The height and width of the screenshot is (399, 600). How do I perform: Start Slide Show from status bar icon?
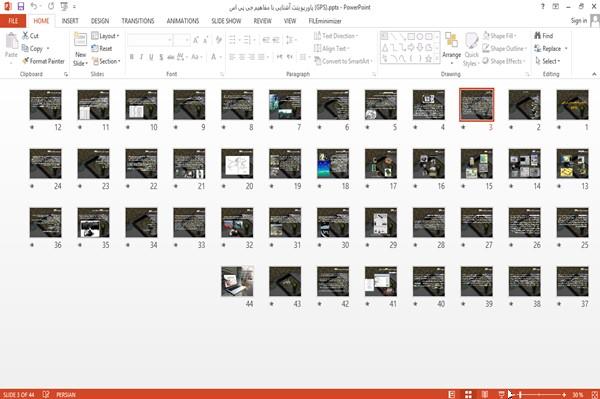[501, 394]
